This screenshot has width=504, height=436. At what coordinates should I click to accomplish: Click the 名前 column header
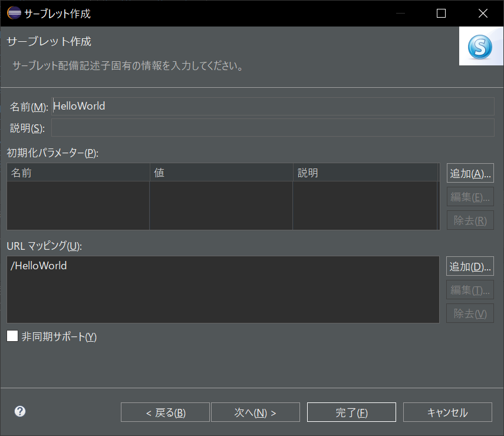[x=77, y=173]
